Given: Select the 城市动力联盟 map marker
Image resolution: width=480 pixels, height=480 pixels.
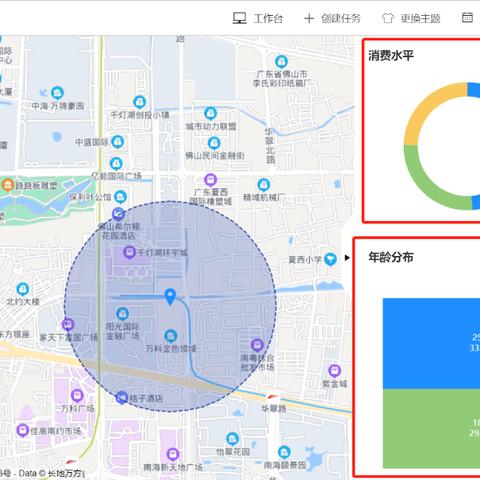Looking at the screenshot, I should point(210,114).
